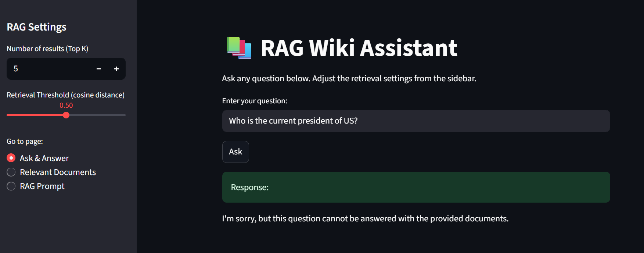The width and height of the screenshot is (644, 253).
Task: Click the green Response header box
Action: (415, 187)
